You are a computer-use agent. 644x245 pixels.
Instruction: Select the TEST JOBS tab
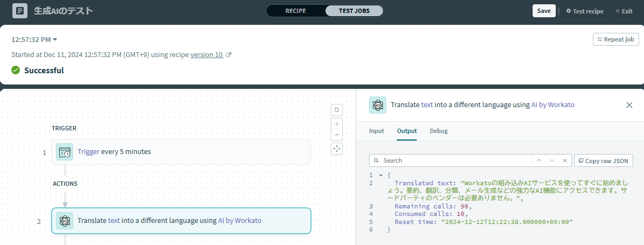354,11
